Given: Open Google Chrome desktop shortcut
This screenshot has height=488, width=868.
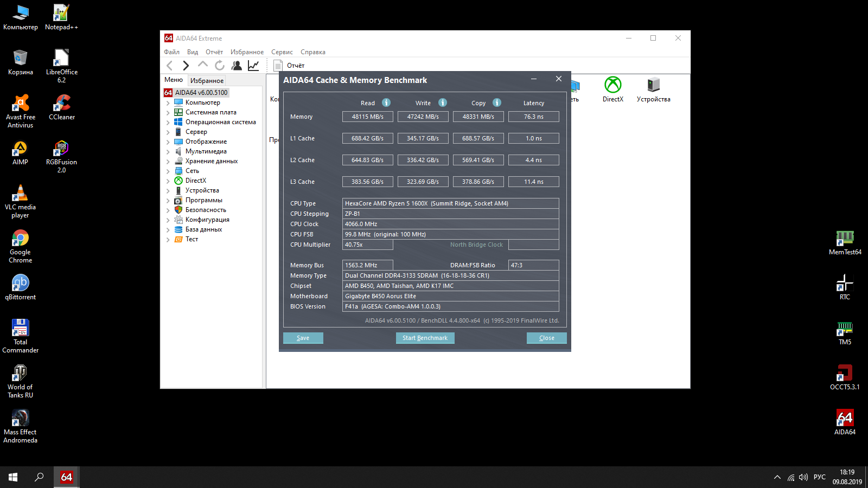Looking at the screenshot, I should (x=21, y=246).
